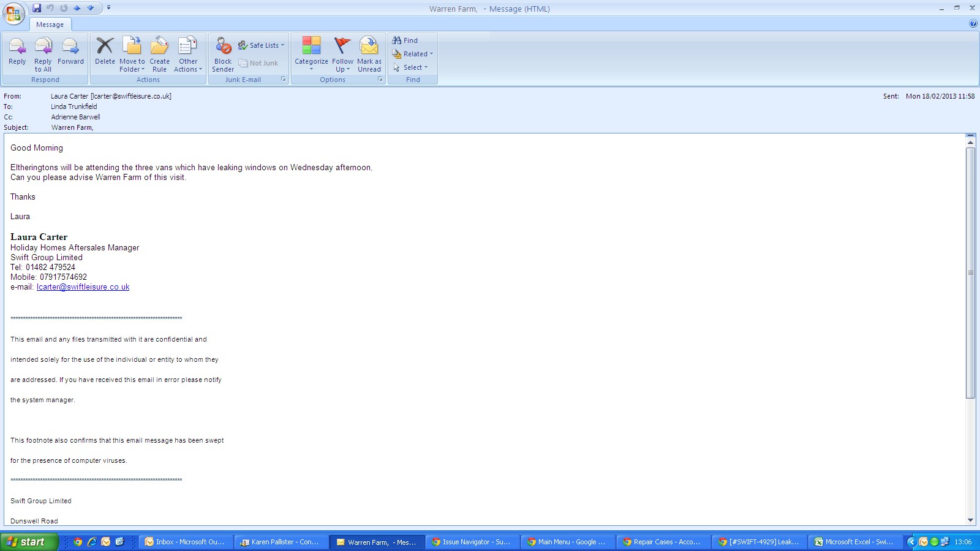Block the sender of this email

pyautogui.click(x=223, y=54)
